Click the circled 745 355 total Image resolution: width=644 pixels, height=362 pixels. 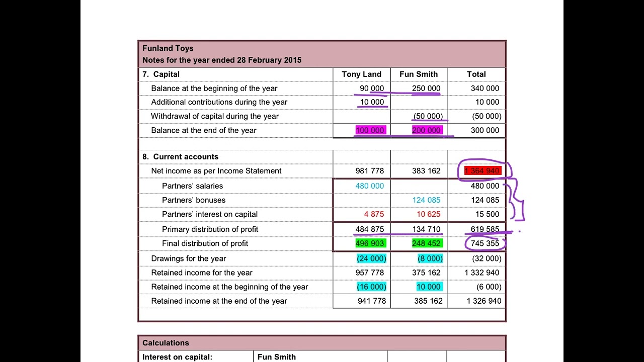(x=485, y=243)
